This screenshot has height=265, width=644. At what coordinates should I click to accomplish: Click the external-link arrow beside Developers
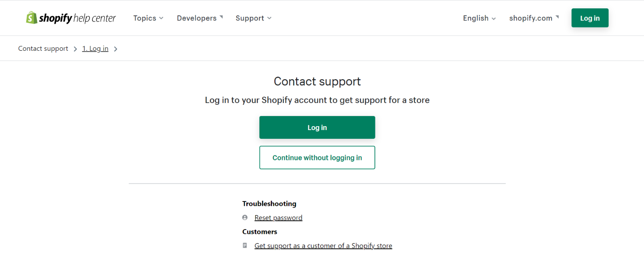tap(221, 17)
